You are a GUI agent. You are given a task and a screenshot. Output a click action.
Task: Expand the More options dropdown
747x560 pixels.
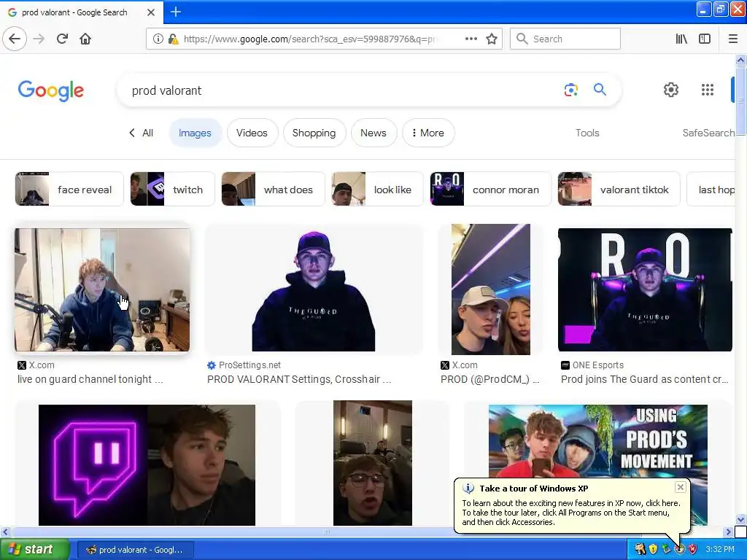pyautogui.click(x=427, y=133)
